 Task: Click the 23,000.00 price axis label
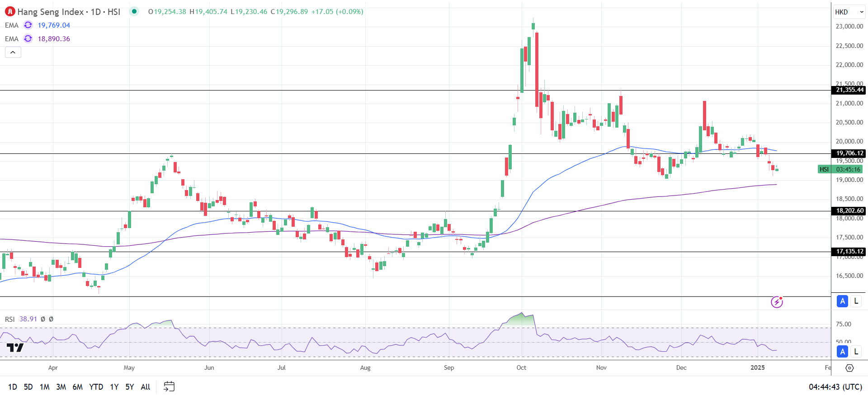(849, 26)
